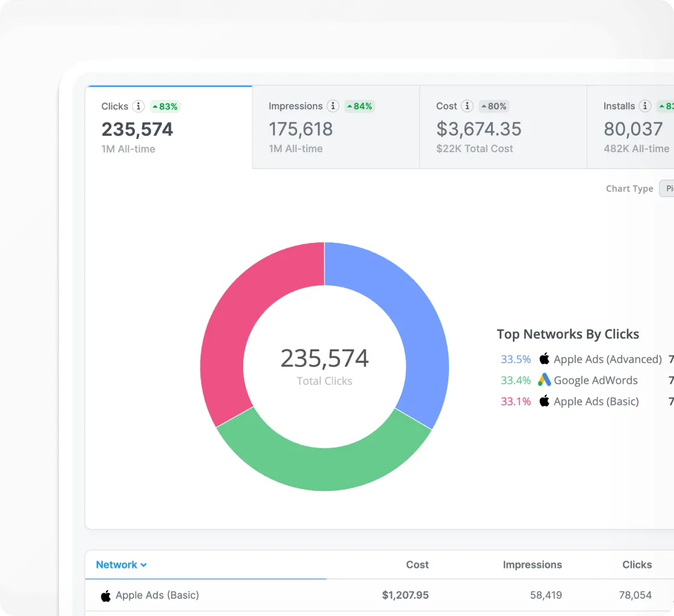Click Apple logo beside Apple Ads (Advanced)
Image resolution: width=674 pixels, height=616 pixels.
544,359
